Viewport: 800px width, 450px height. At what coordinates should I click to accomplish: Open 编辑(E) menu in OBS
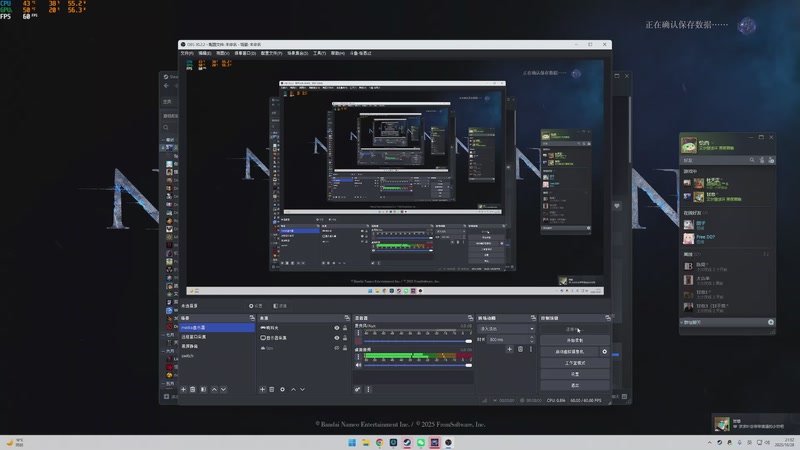205,53
